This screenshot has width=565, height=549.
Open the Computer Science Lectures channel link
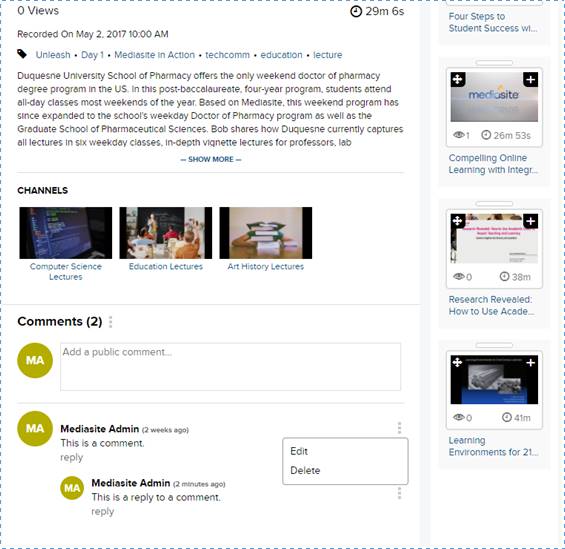click(x=66, y=272)
